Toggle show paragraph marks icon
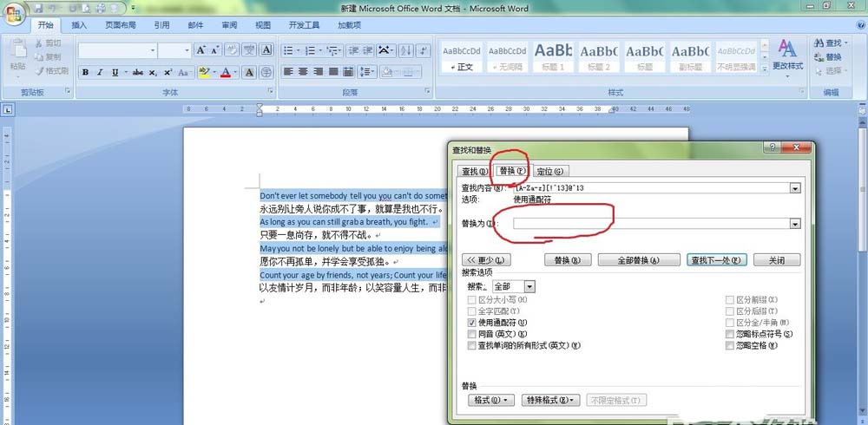 (424, 51)
